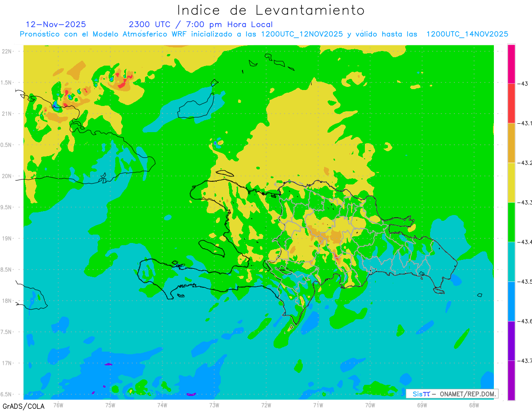This screenshot has width=532, height=411.
Task: Click the magenta swatch atop the color scale
Action: pos(511,64)
